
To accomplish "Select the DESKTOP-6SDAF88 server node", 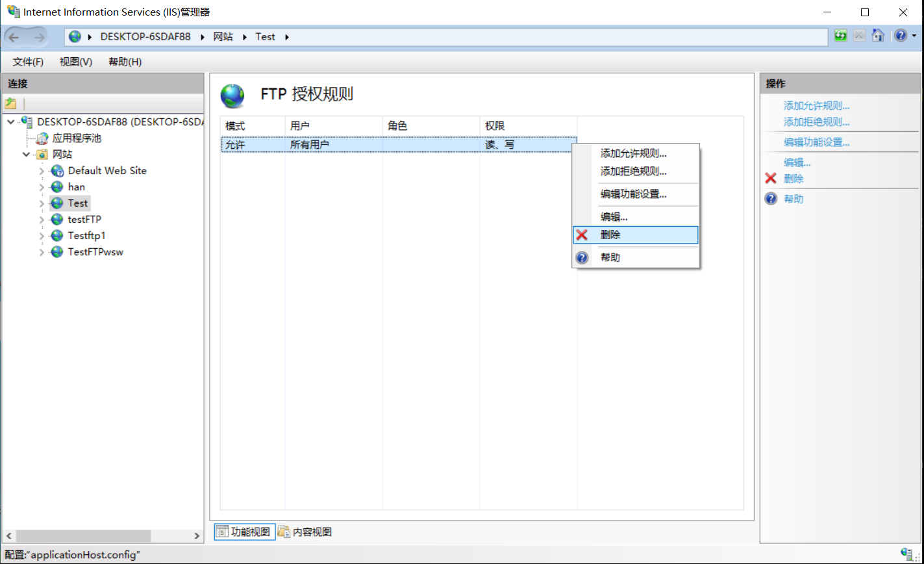I will pyautogui.click(x=120, y=122).
